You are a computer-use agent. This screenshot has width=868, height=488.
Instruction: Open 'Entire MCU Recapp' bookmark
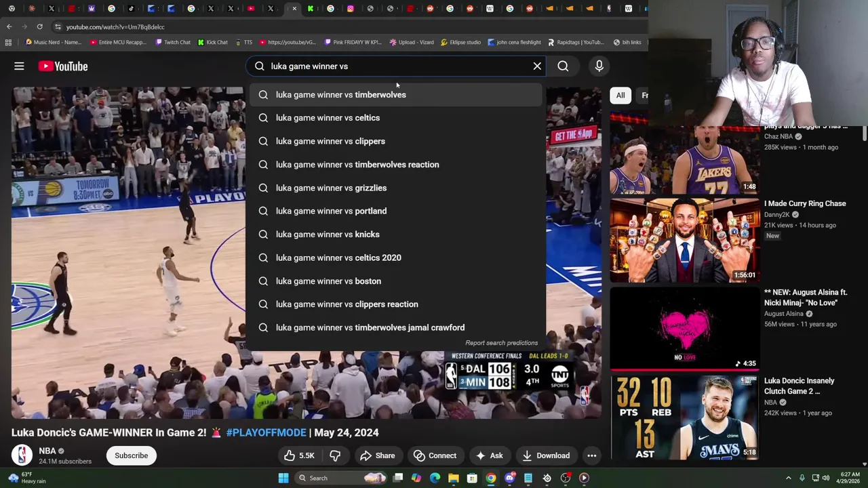[x=119, y=42]
